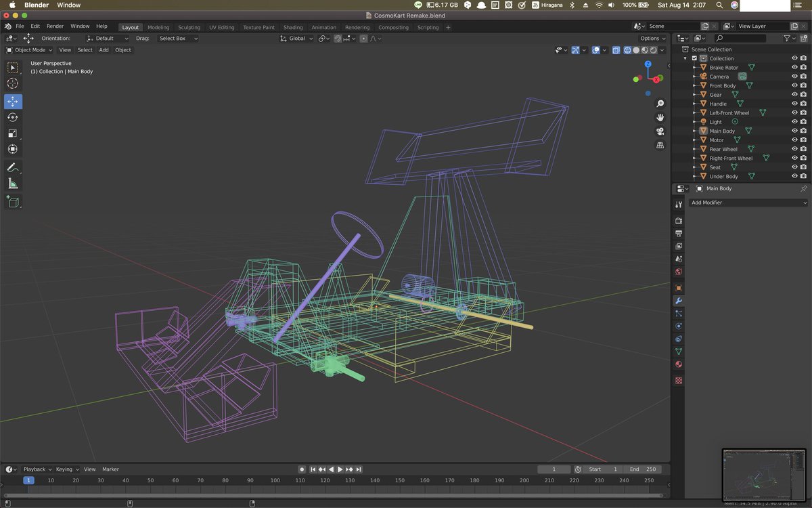Open the Render menu

click(55, 26)
